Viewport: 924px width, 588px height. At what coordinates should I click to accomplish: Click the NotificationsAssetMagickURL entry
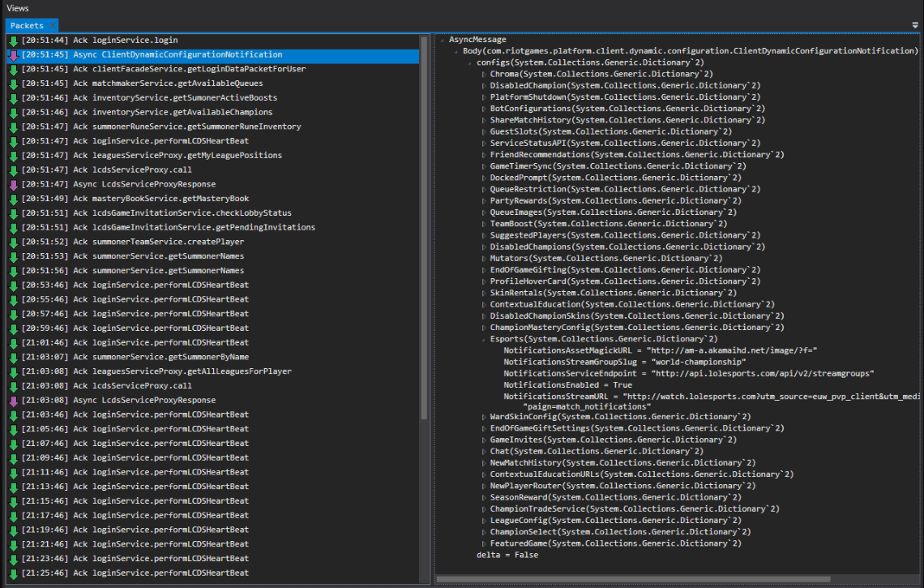point(660,351)
